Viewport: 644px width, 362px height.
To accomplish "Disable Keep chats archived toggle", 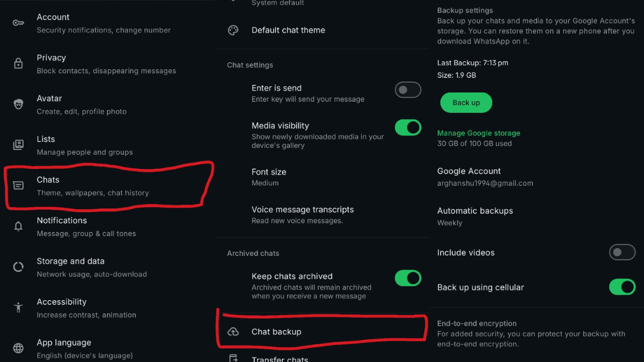I will (x=408, y=278).
